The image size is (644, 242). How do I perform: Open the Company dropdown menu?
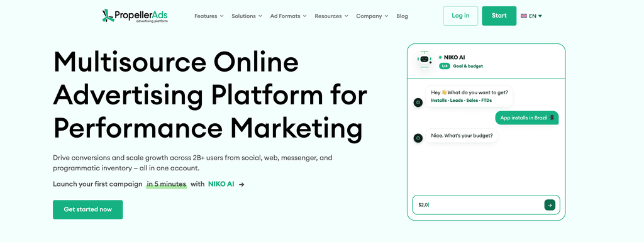pos(372,16)
